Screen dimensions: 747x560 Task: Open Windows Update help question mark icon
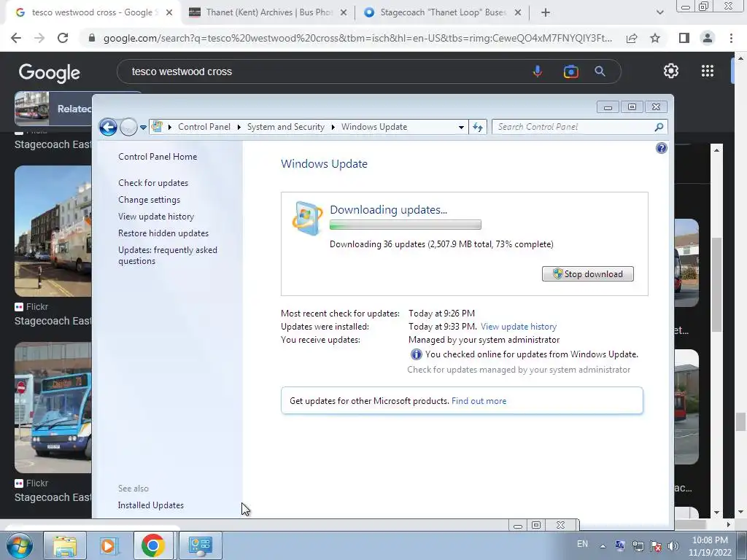[661, 148]
